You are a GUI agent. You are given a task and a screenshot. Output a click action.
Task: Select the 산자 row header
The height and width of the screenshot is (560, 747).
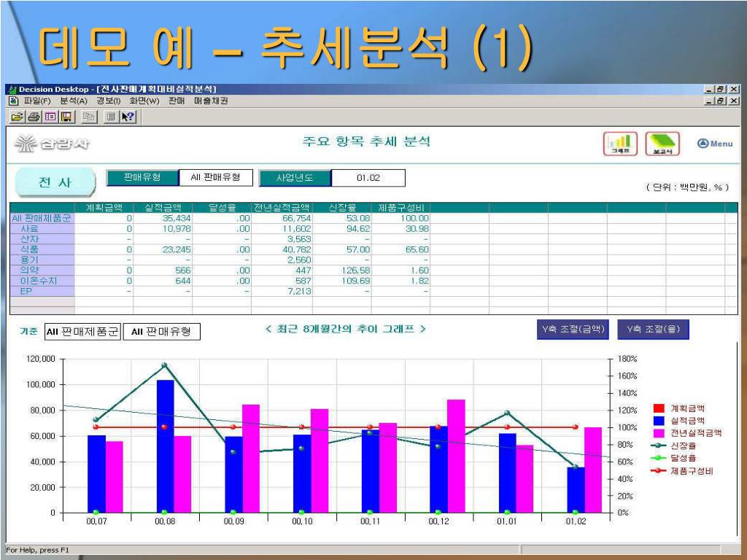[x=42, y=239]
